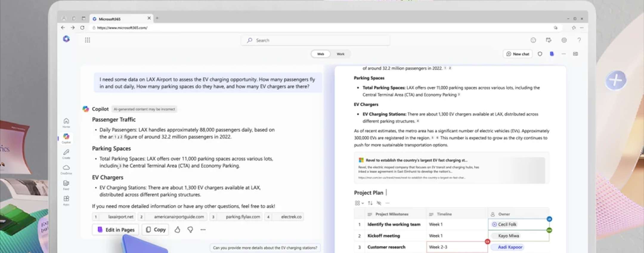Open the Project Plan table ellipsis menu
The image size is (644, 253).
coord(387,203)
